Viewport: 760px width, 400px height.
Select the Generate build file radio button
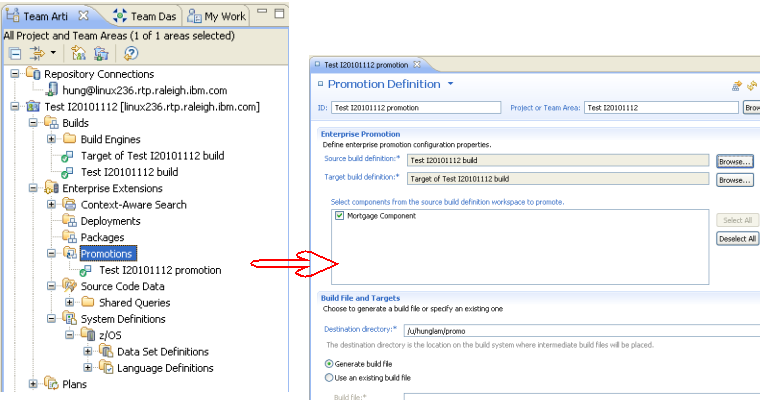[x=329, y=364]
